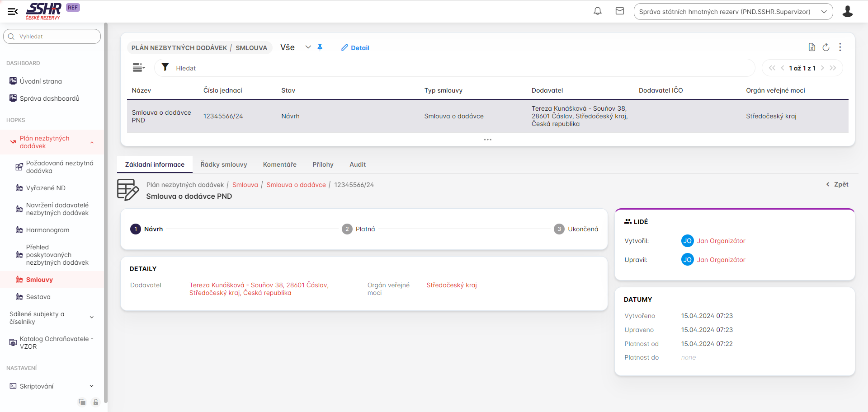Viewport: 868px width, 412px height.
Task: Collapse the Plán nezbytných dodávek section
Action: (x=92, y=142)
